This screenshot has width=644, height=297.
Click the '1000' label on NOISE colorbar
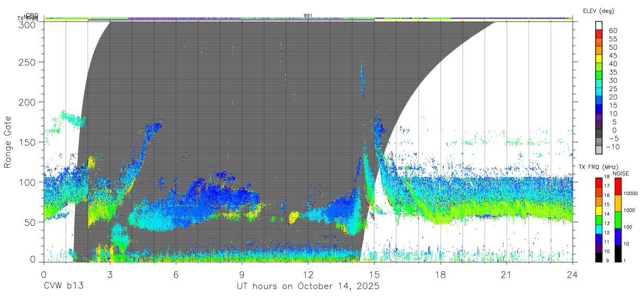coord(630,210)
